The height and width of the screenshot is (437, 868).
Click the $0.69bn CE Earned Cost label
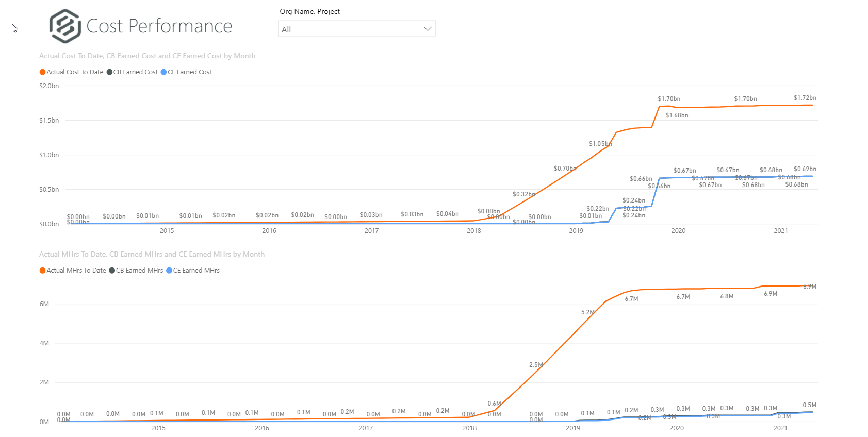(805, 169)
